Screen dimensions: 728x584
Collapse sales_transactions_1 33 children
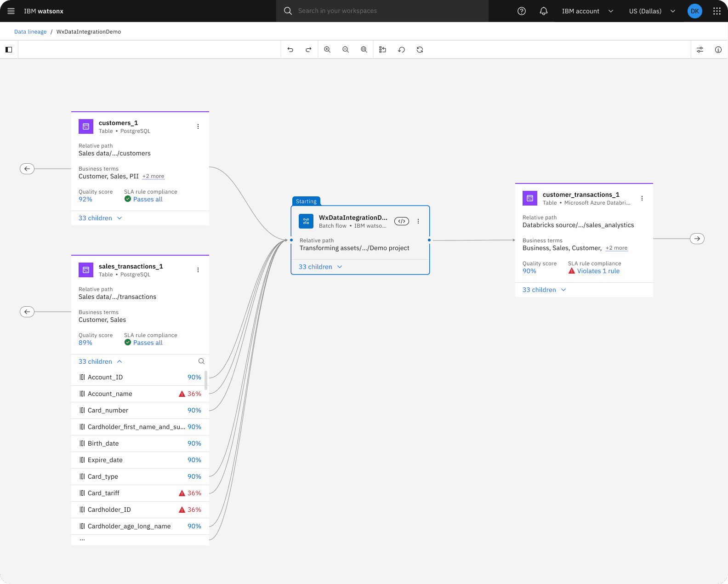pyautogui.click(x=100, y=361)
